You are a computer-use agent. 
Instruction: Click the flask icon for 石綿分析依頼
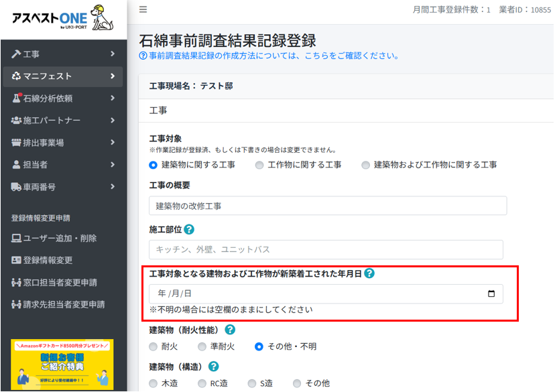click(17, 99)
